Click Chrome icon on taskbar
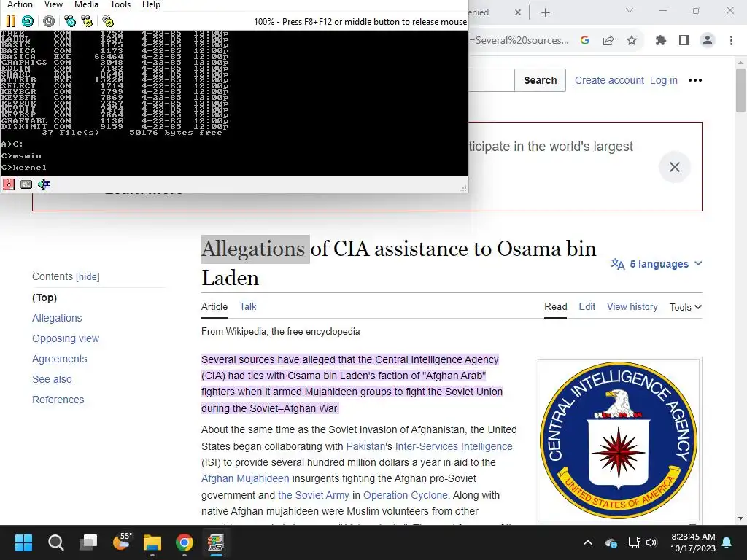The height and width of the screenshot is (560, 747). click(185, 542)
